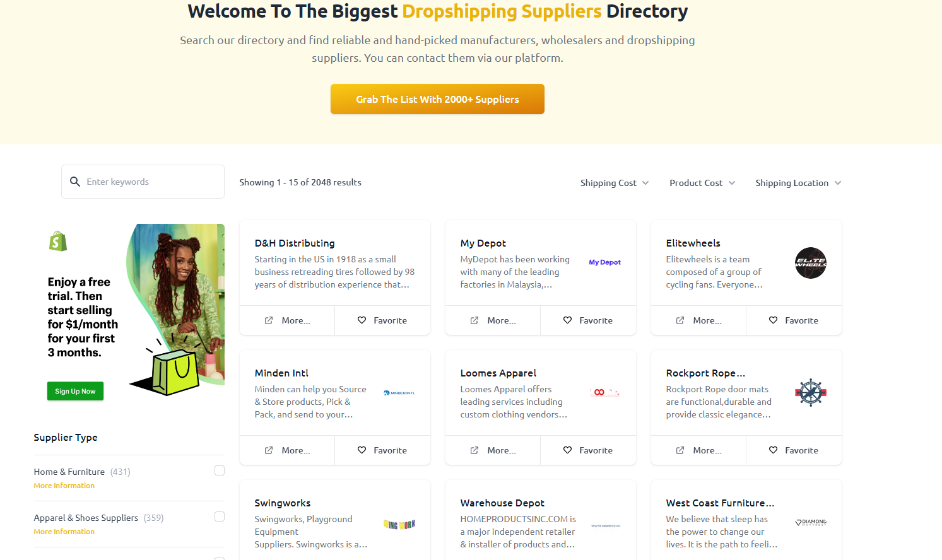Open the Rockport Rope external link icon

[x=680, y=450]
